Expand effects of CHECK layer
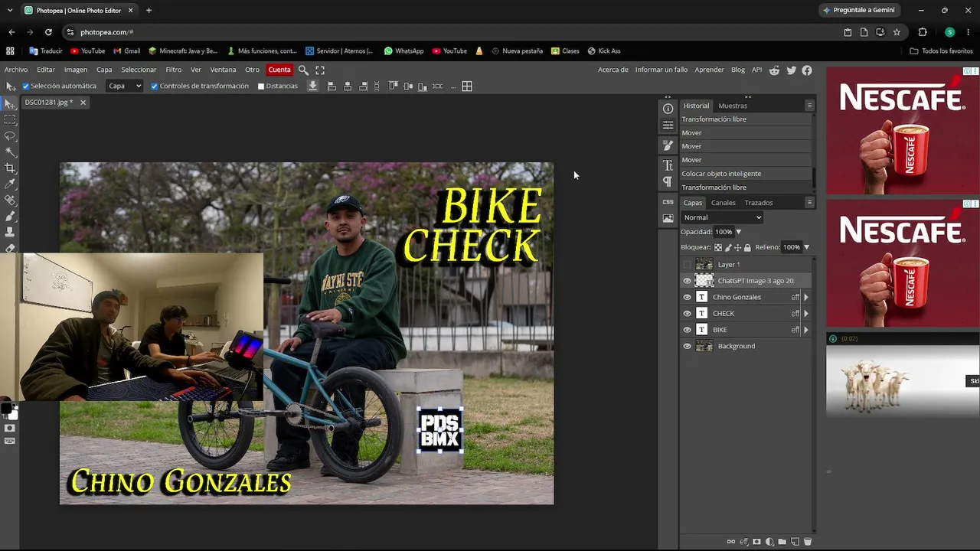This screenshot has height=551, width=980. tap(805, 314)
